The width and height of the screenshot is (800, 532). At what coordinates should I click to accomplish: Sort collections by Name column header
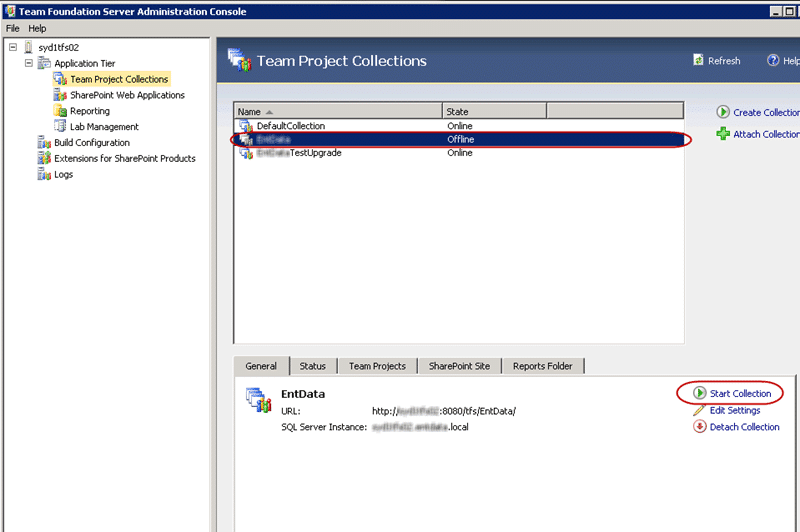338,111
